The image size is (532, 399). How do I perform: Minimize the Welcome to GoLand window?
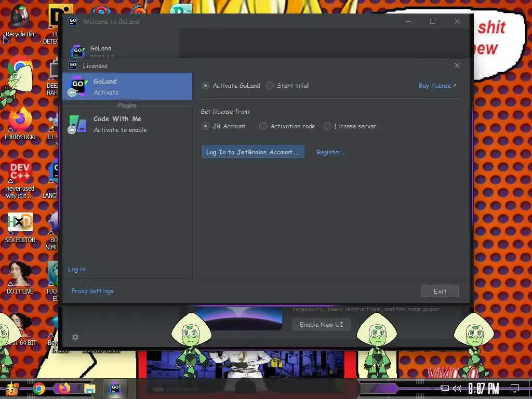(x=408, y=21)
